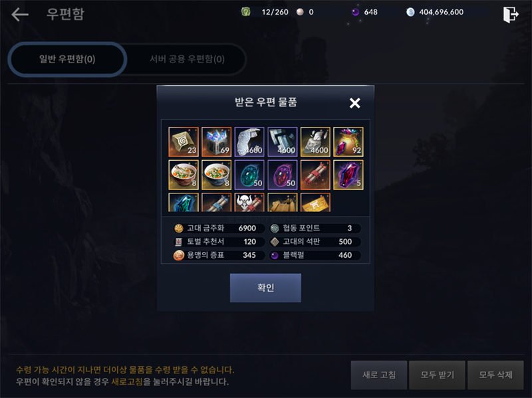
Task: Close the 받은 우편 물품 popup
Action: (355, 103)
